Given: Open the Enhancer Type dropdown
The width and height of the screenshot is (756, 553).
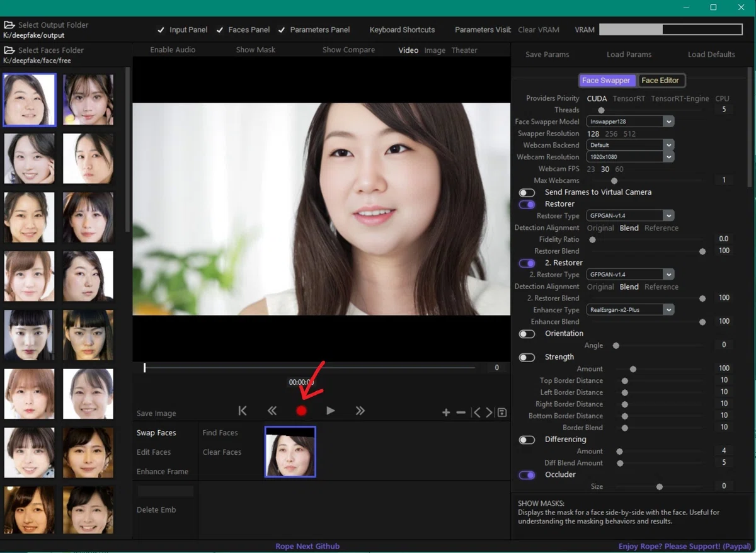Looking at the screenshot, I should 630,310.
